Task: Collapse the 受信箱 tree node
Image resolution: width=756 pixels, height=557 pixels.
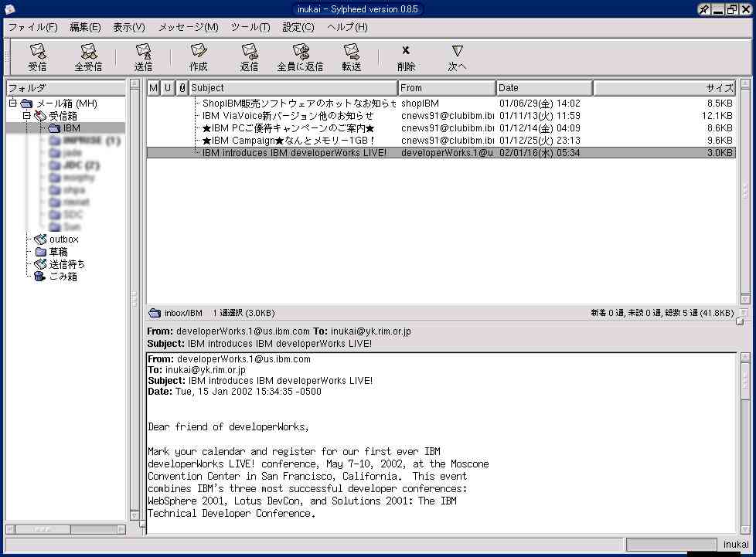Action: pyautogui.click(x=26, y=116)
